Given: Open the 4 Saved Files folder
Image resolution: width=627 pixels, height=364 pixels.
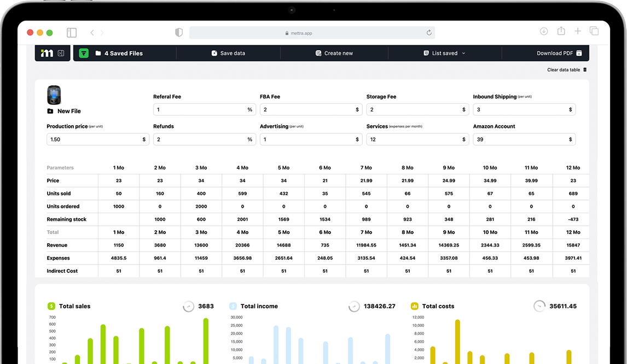Looking at the screenshot, I should point(119,53).
